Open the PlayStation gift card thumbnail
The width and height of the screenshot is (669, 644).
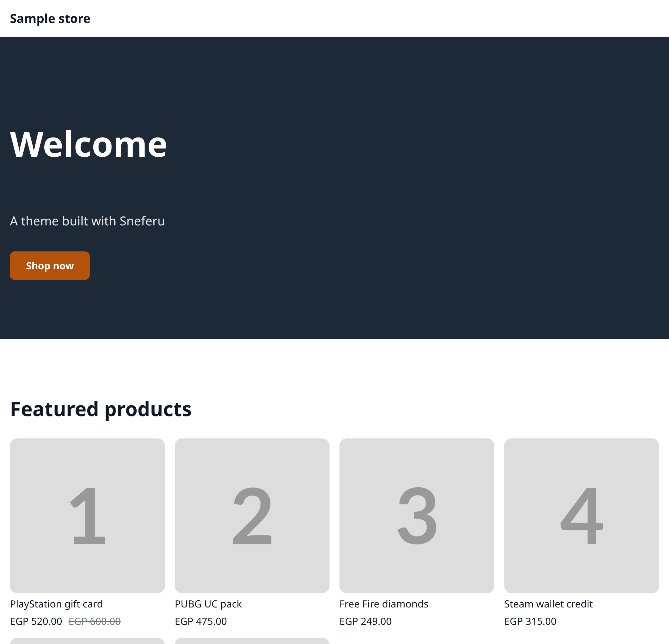tap(87, 516)
